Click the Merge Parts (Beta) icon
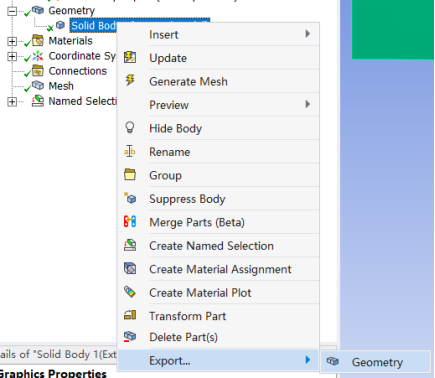435x378 pixels. [x=130, y=221]
